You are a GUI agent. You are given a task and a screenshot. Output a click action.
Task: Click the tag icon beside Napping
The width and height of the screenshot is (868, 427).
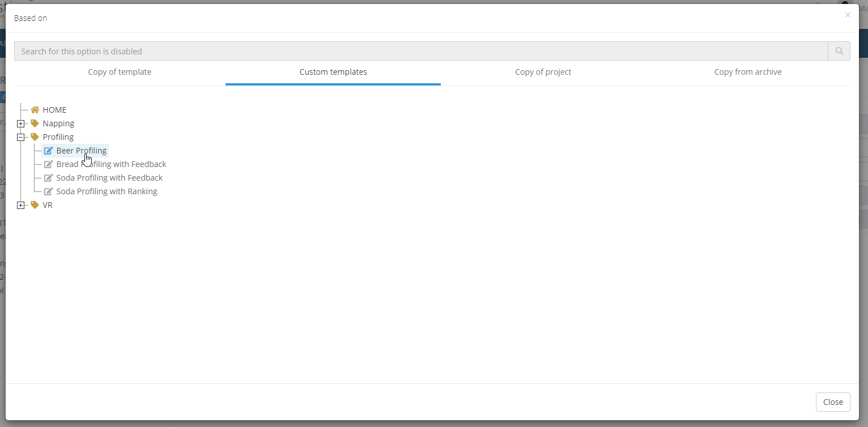click(x=35, y=123)
